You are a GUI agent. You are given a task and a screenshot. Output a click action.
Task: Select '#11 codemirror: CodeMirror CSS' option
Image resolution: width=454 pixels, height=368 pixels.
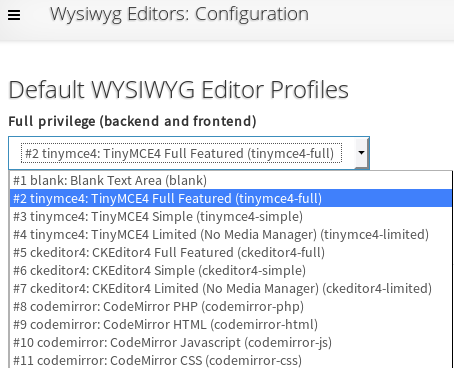231,360
